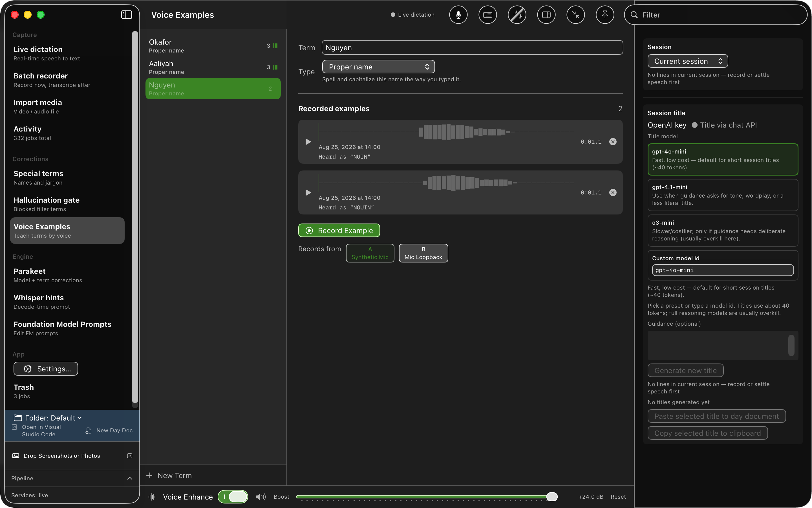
Task: Click the Filter search field
Action: coord(716,15)
